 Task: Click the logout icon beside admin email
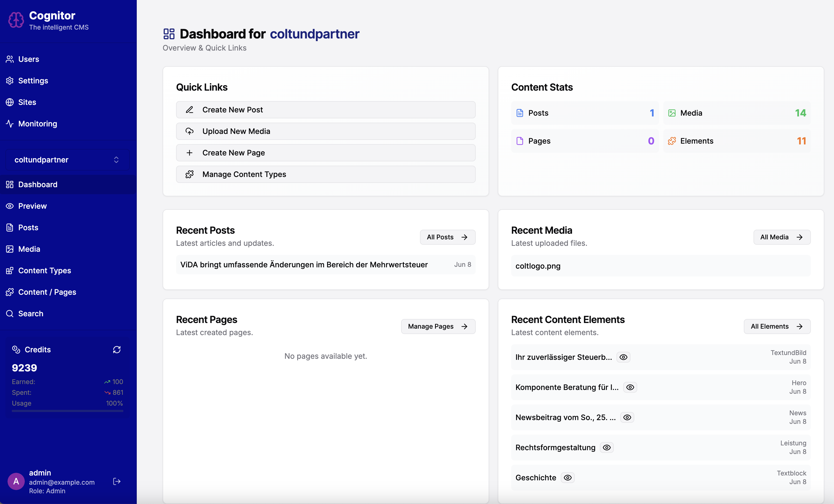(117, 482)
